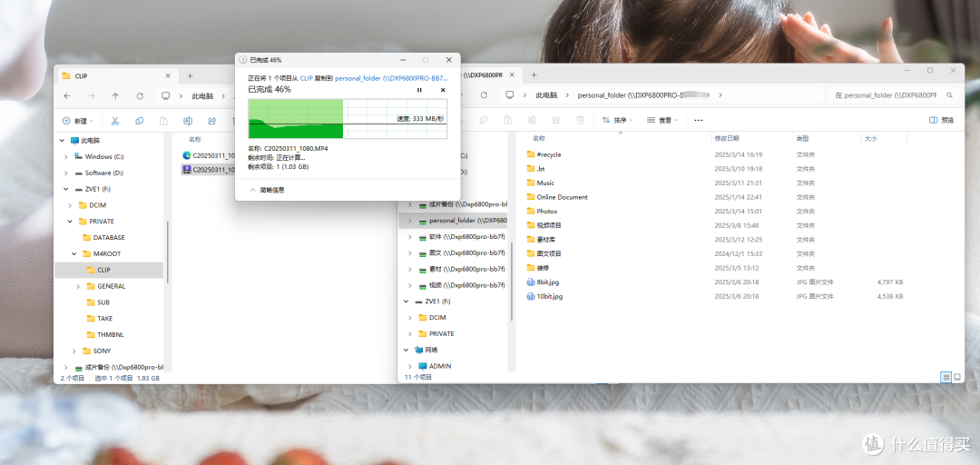The height and width of the screenshot is (465, 980).
Task: Switch to large thumbnails view in right window
Action: [x=957, y=378]
